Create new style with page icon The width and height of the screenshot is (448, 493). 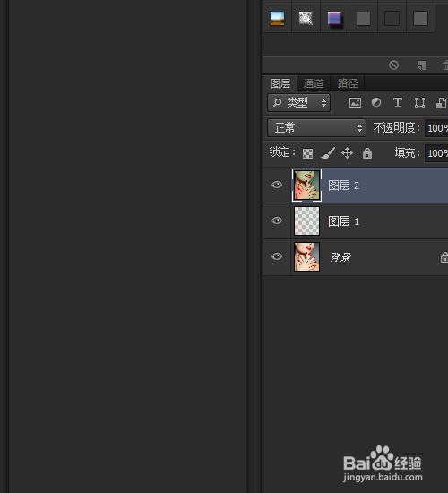point(422,65)
